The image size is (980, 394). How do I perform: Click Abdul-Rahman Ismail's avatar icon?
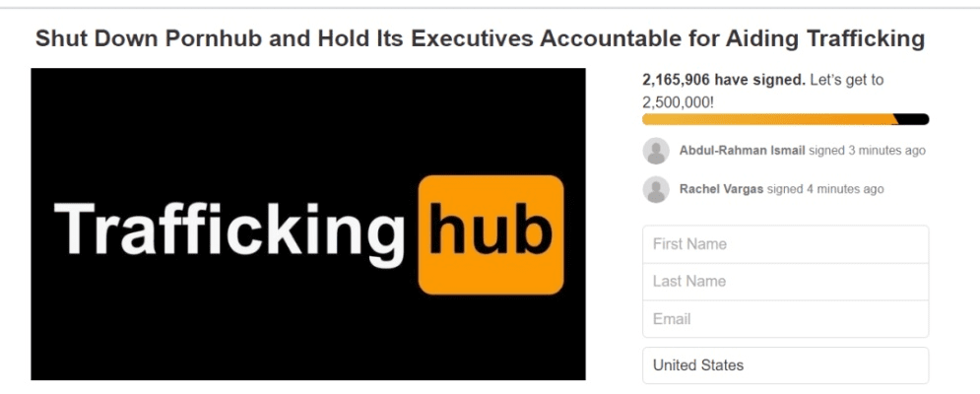pos(656,151)
